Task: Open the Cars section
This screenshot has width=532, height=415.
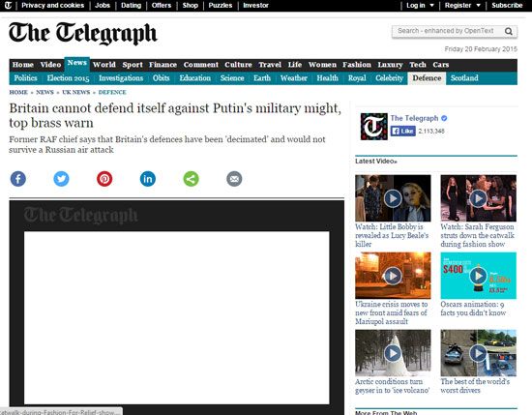Action: (441, 65)
